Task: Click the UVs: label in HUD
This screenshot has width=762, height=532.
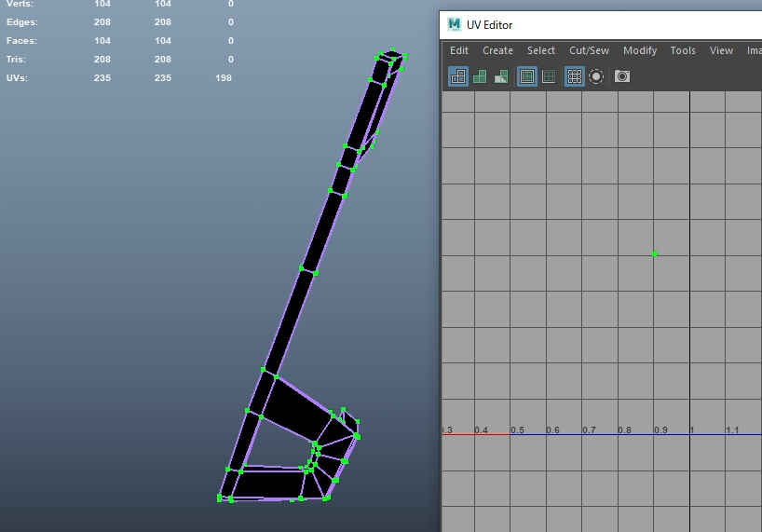Action: (17, 77)
